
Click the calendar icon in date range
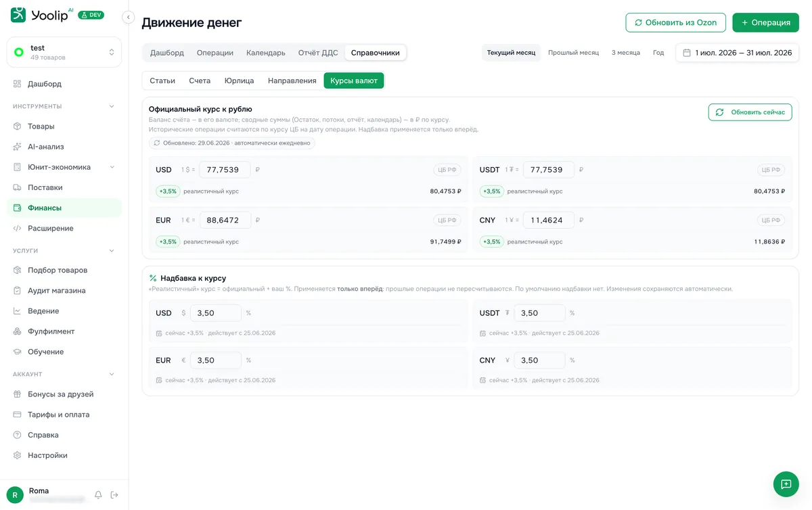click(x=686, y=53)
